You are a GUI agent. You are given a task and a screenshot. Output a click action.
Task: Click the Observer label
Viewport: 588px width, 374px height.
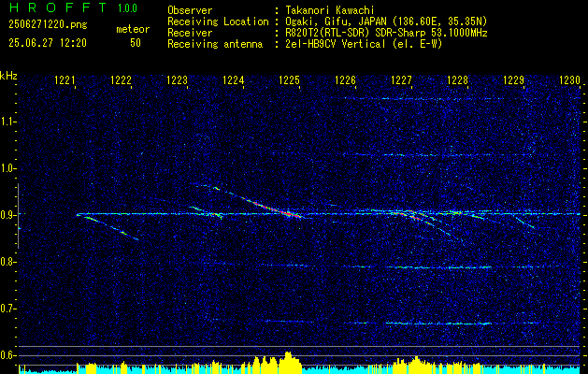tap(190, 10)
